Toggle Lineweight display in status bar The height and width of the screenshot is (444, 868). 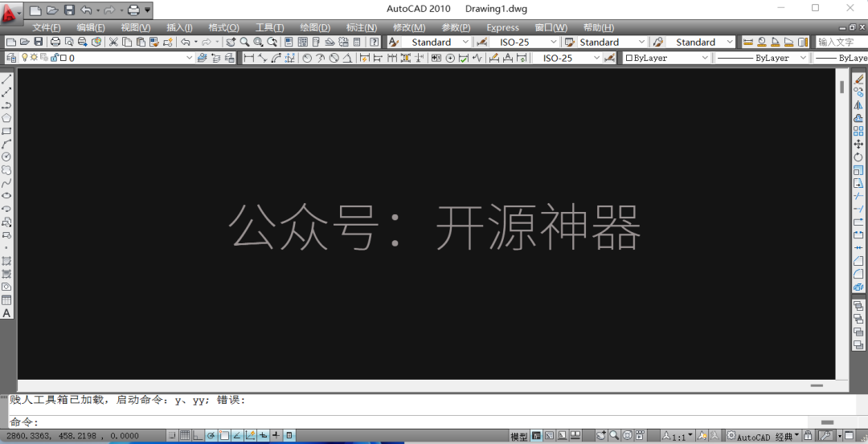tap(276, 436)
